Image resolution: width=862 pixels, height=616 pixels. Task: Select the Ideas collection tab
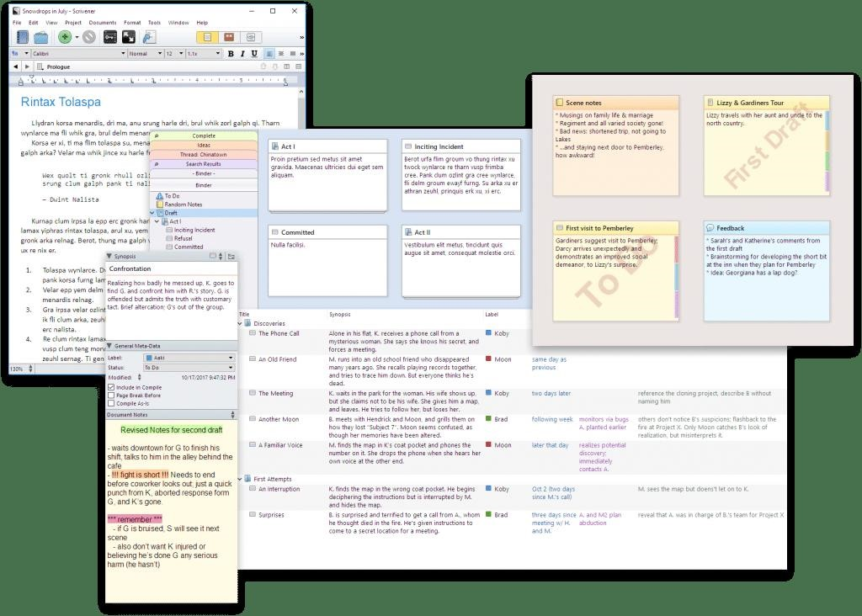pos(204,145)
